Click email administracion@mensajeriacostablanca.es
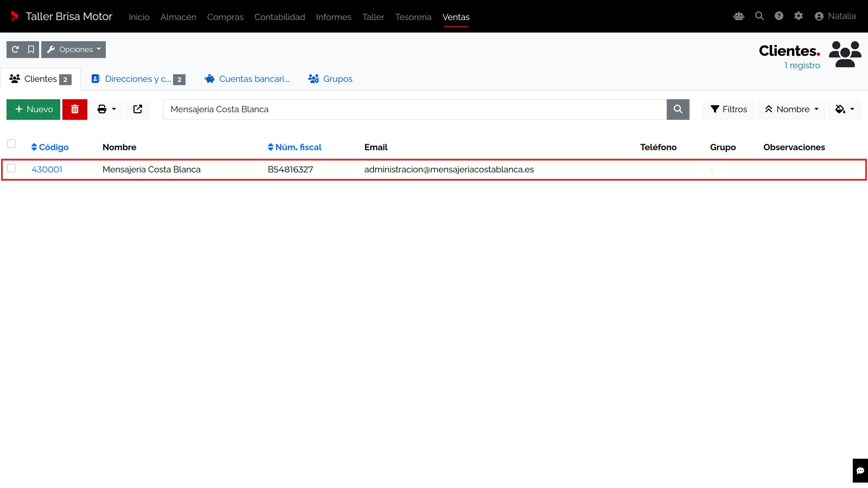The width and height of the screenshot is (868, 488). (449, 170)
